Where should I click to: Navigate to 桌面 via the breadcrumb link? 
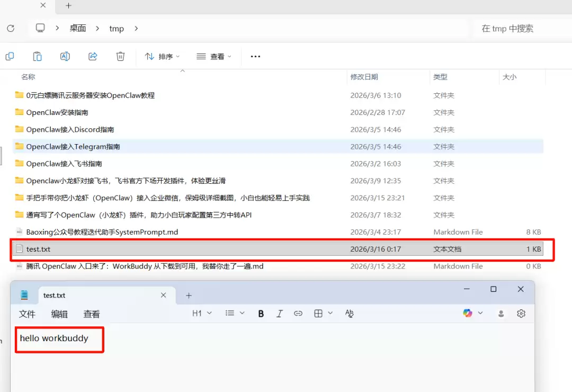(77, 29)
